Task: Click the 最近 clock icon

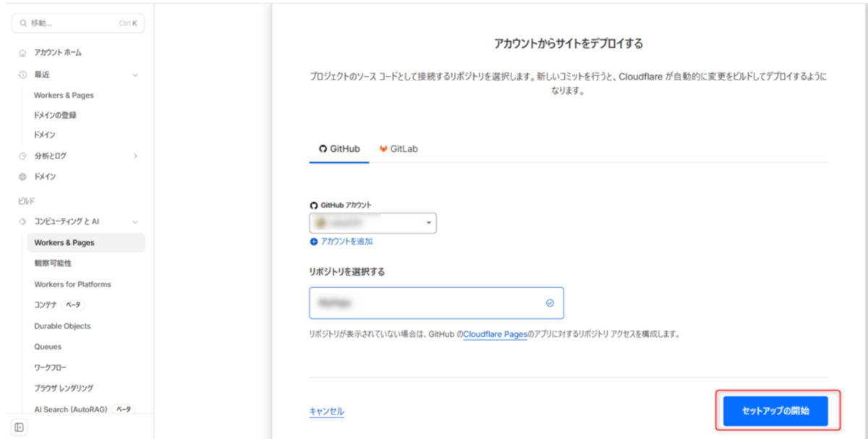Action: click(22, 74)
